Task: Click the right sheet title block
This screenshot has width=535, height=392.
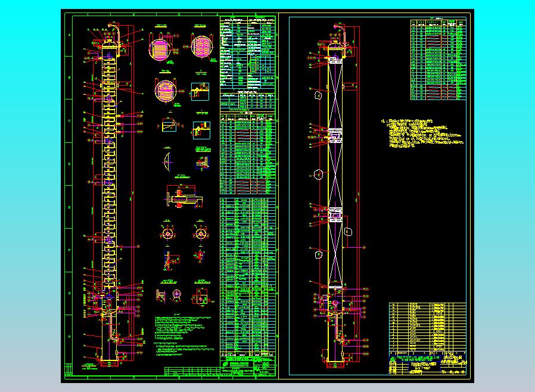Action: tap(428, 365)
